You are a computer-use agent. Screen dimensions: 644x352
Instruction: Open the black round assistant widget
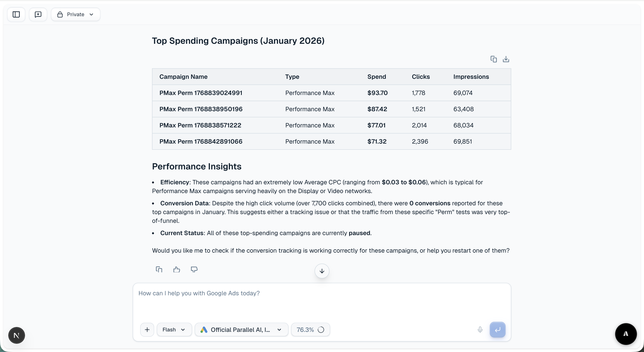(x=626, y=334)
